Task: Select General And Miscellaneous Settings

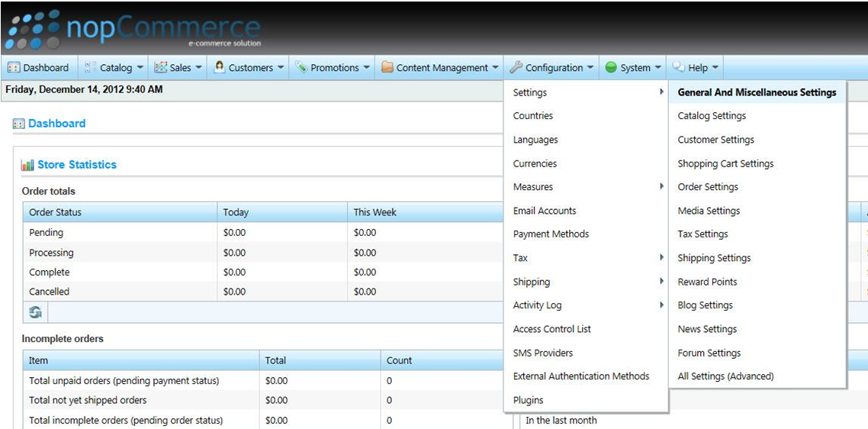Action: point(757,92)
